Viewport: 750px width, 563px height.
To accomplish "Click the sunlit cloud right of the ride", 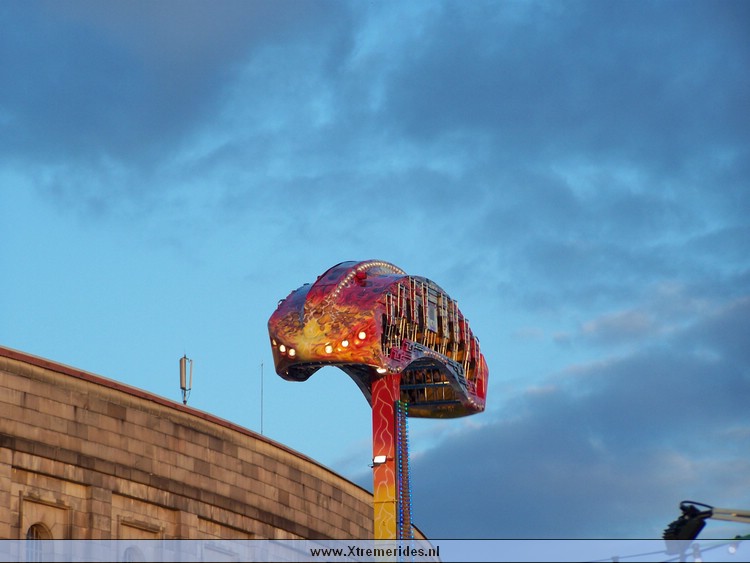I will (x=620, y=325).
